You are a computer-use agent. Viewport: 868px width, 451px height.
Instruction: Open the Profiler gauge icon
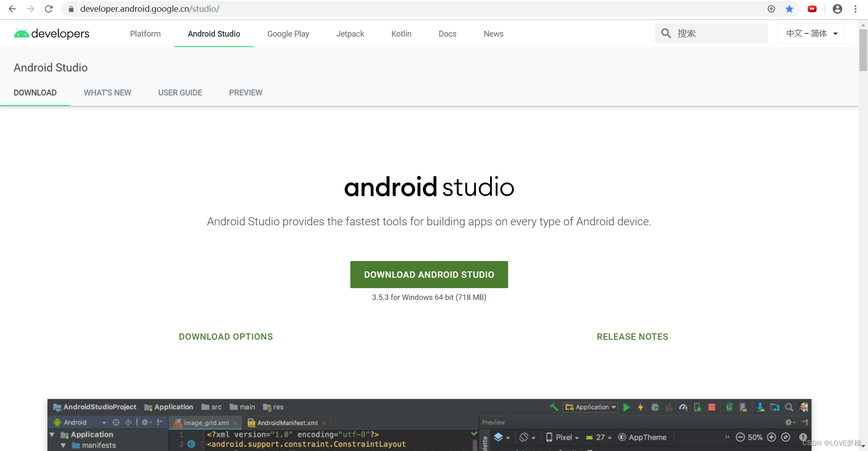(x=683, y=407)
